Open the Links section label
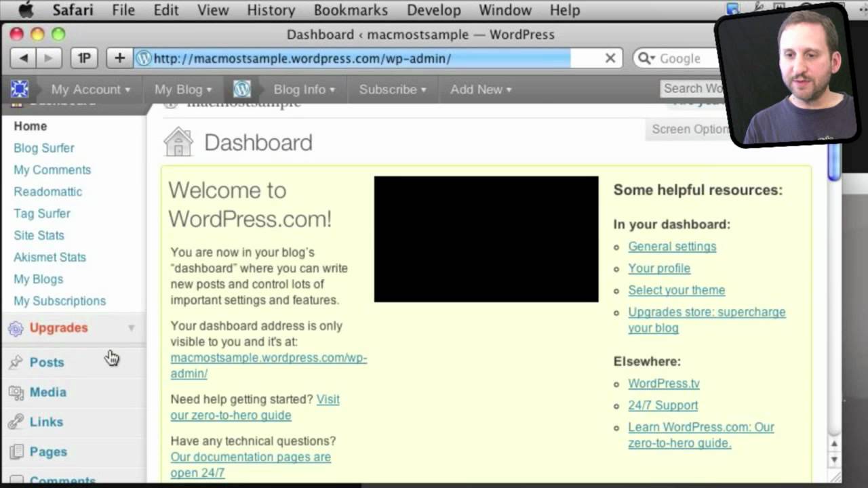Screen dimensions: 868x488 [46, 422]
